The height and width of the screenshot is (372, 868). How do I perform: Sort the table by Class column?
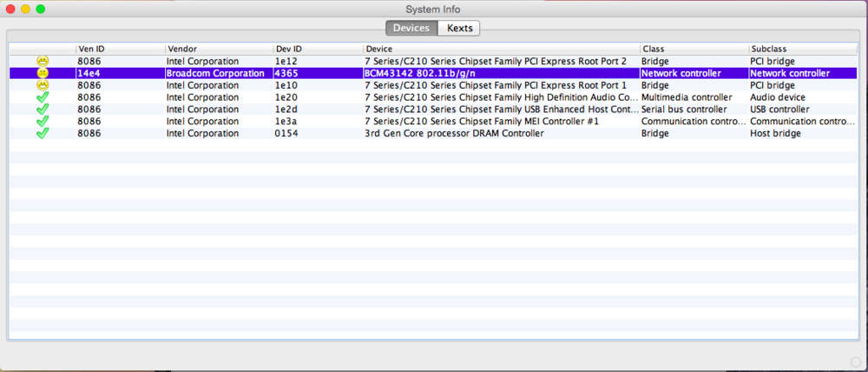coord(693,50)
